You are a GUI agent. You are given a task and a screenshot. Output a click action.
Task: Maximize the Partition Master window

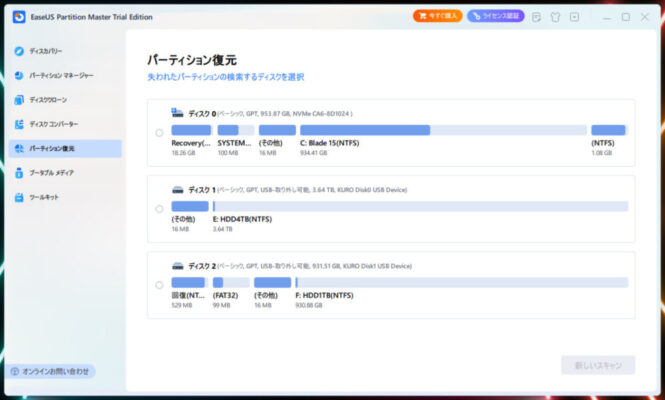626,17
